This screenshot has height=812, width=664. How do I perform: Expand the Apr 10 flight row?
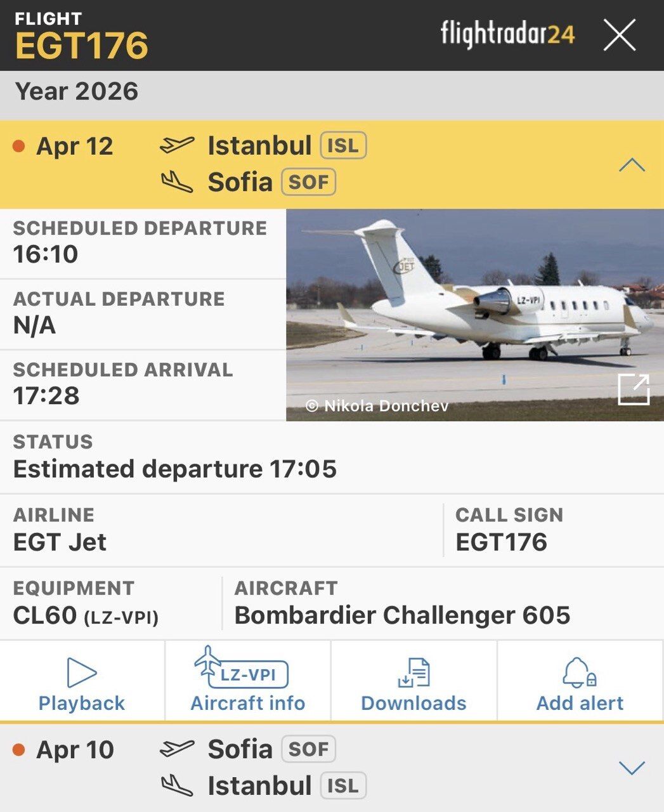pos(632,768)
